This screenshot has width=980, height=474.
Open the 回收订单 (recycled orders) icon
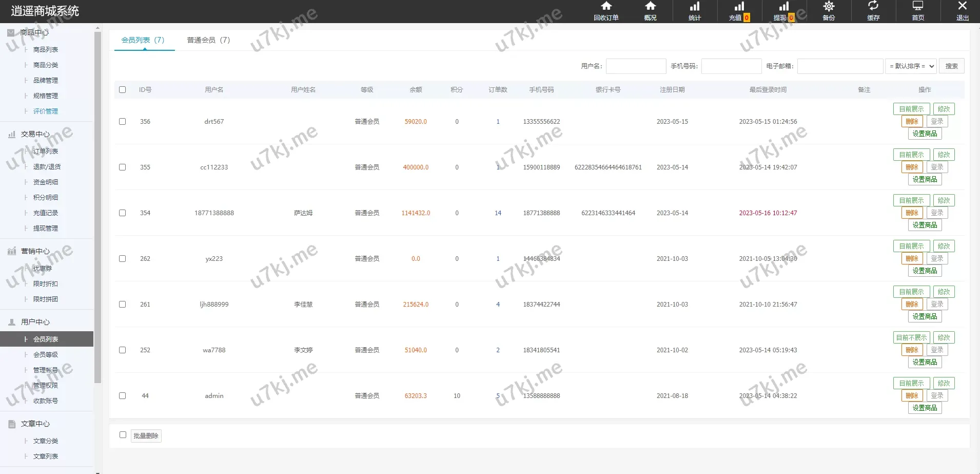coord(606,11)
